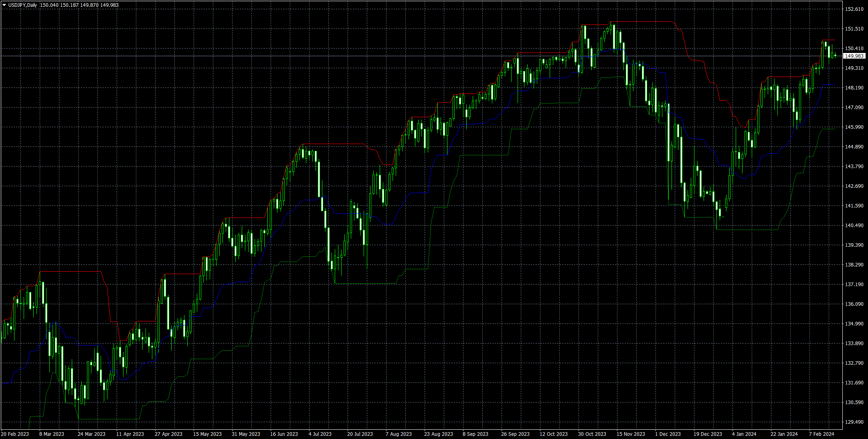
Task: Click the 136.090 price scale label
Action: 854,304
